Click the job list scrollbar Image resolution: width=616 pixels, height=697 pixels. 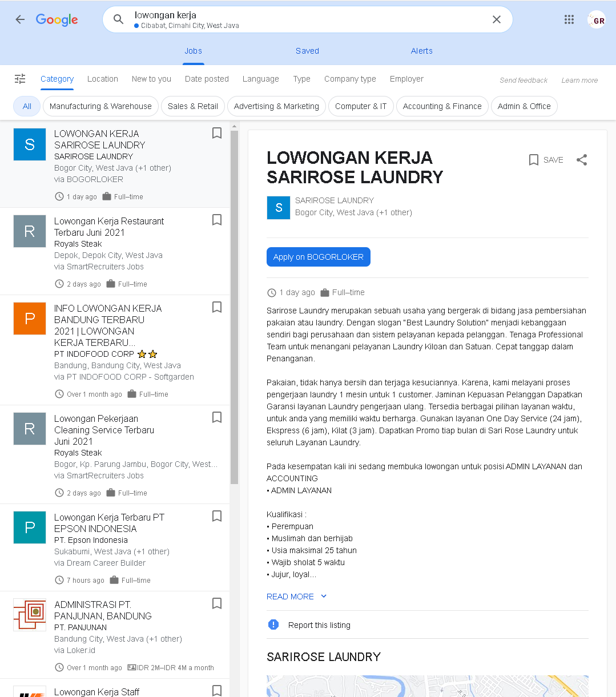[x=234, y=307]
